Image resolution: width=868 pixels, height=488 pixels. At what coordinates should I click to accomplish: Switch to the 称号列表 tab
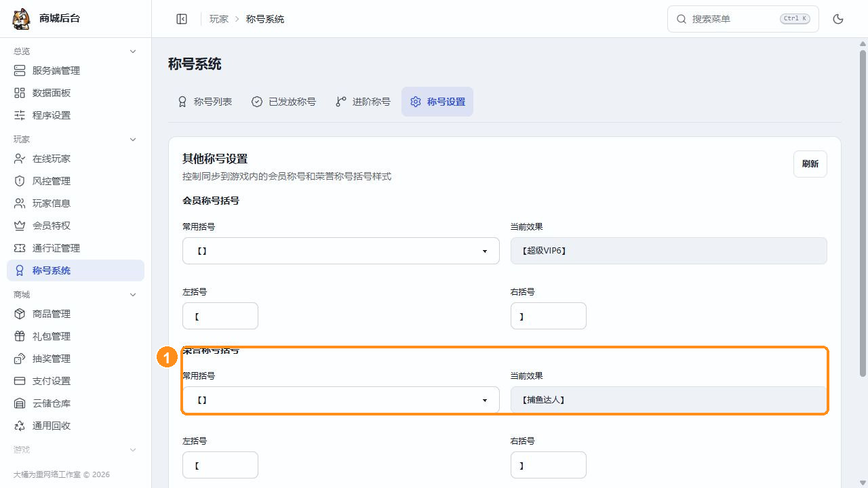[x=205, y=102]
